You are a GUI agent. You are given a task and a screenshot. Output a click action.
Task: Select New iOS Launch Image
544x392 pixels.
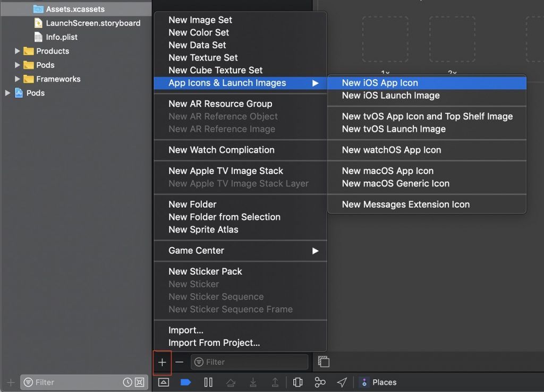(x=427, y=96)
